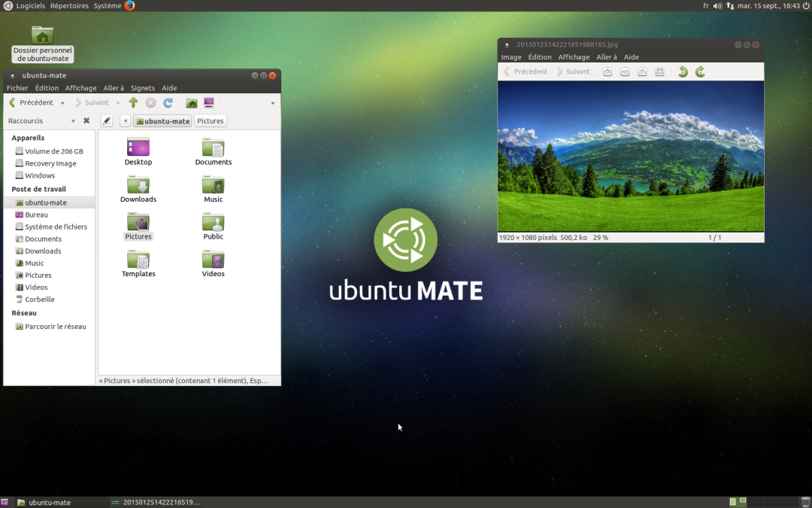Launch Firefox from the top panel
The image size is (812, 508).
point(129,6)
